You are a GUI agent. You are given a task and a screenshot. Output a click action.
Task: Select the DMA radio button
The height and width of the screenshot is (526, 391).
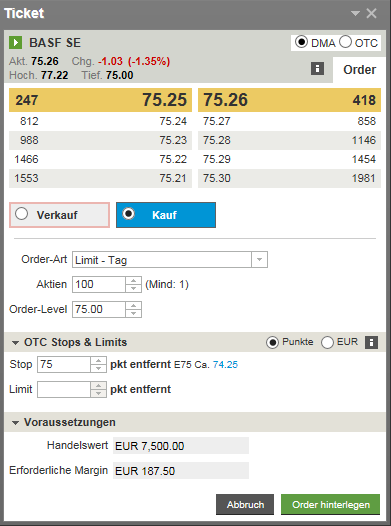click(x=301, y=42)
